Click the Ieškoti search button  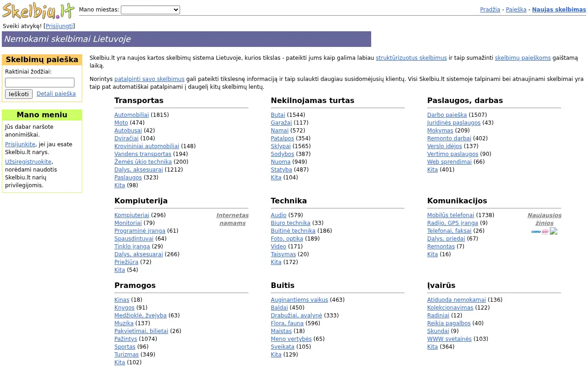click(x=19, y=94)
